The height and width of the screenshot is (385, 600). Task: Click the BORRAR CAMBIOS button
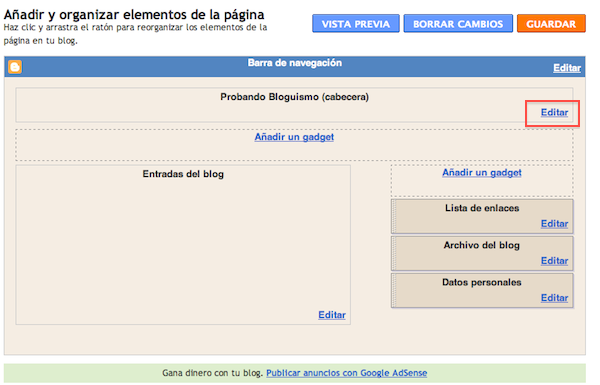pos(458,24)
